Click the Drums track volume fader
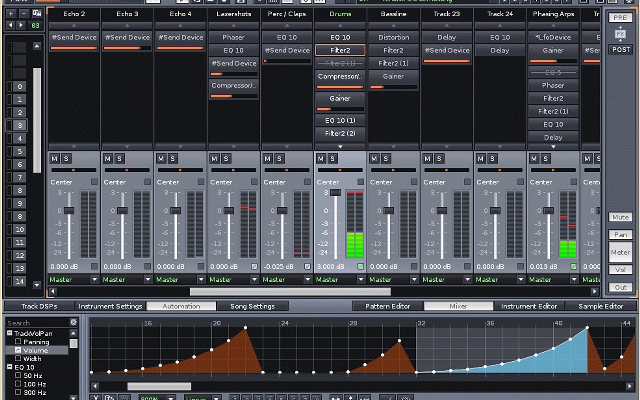Image resolution: width=640 pixels, height=400 pixels. click(x=335, y=193)
